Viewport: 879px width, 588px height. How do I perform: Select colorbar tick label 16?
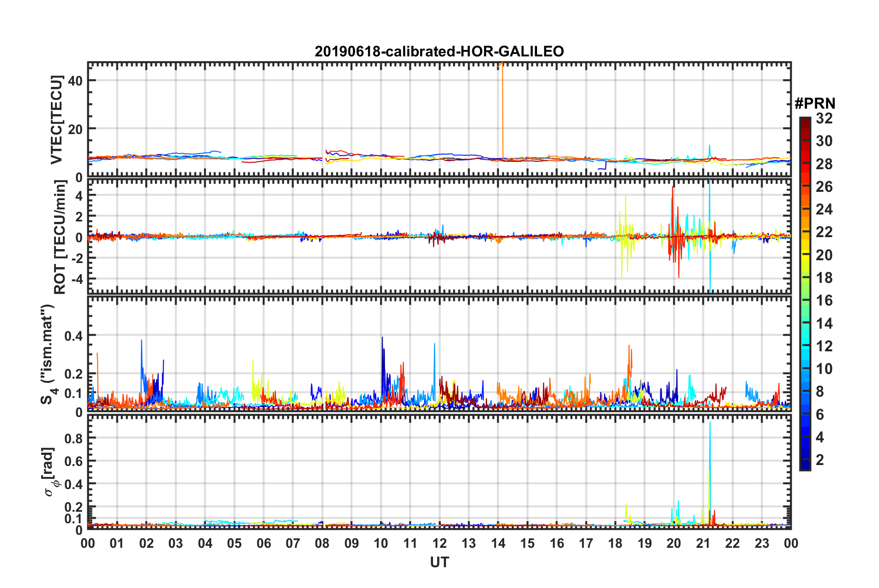pyautogui.click(x=824, y=300)
